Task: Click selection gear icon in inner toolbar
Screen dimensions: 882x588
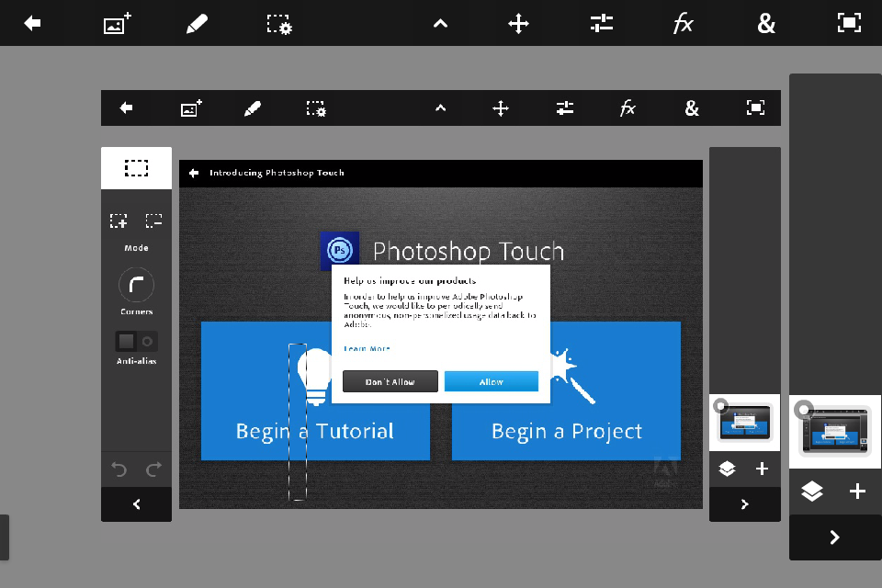Action: (x=316, y=108)
